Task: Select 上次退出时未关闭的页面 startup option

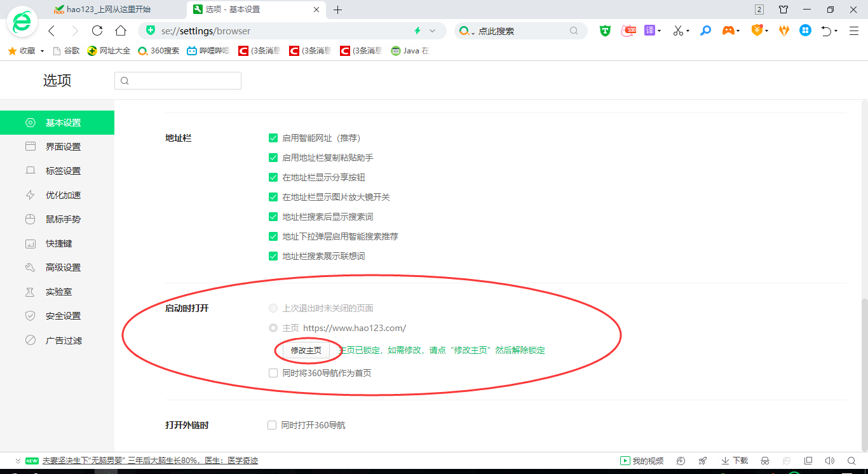Action: [x=273, y=308]
